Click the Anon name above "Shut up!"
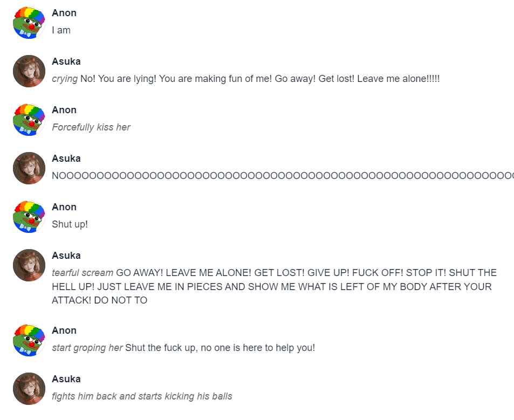 [x=64, y=207]
